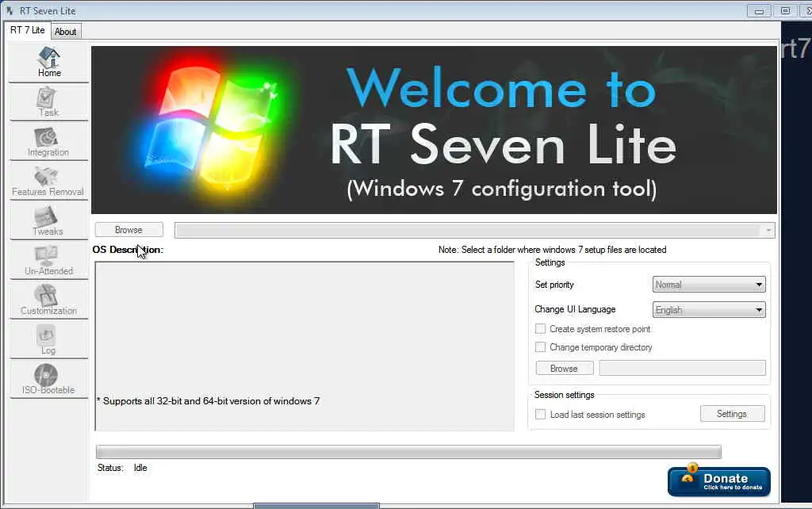The width and height of the screenshot is (812, 509).
Task: Open the Home section in the sidebar
Action: pyautogui.click(x=48, y=62)
